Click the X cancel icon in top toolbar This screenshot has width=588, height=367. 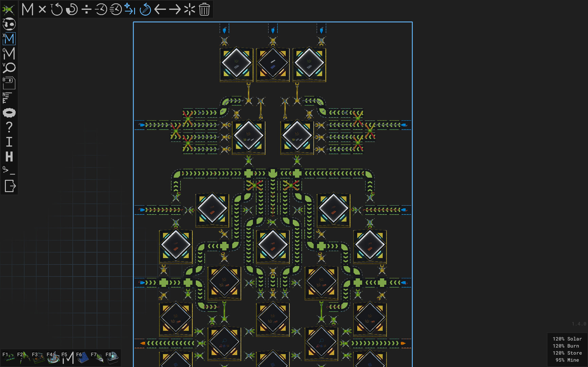(x=42, y=10)
